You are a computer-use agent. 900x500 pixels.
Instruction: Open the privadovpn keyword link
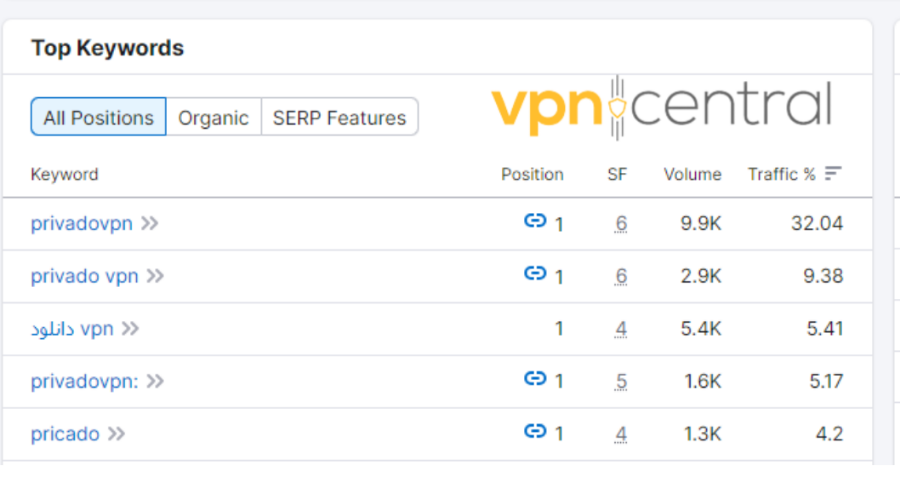click(81, 224)
